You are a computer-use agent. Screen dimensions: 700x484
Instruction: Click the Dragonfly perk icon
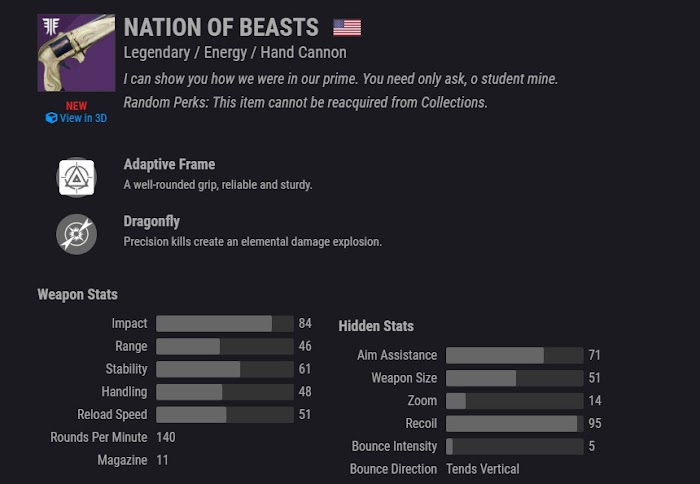click(x=76, y=234)
